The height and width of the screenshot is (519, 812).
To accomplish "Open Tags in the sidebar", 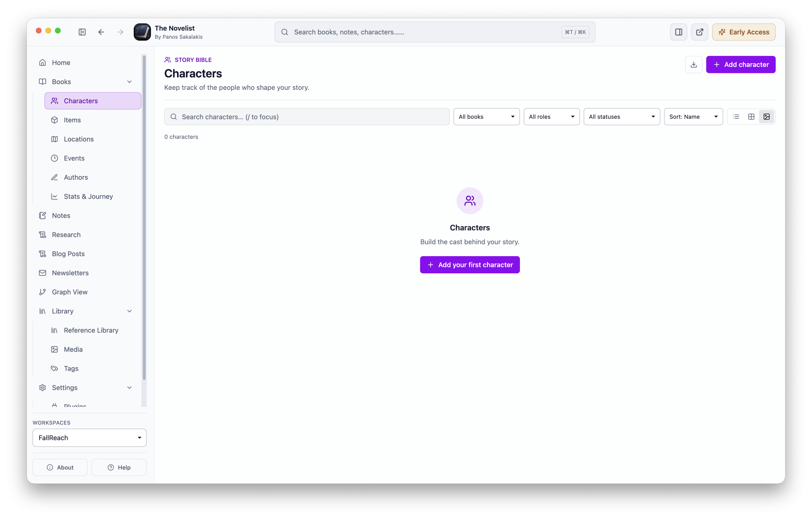I will click(93, 369).
